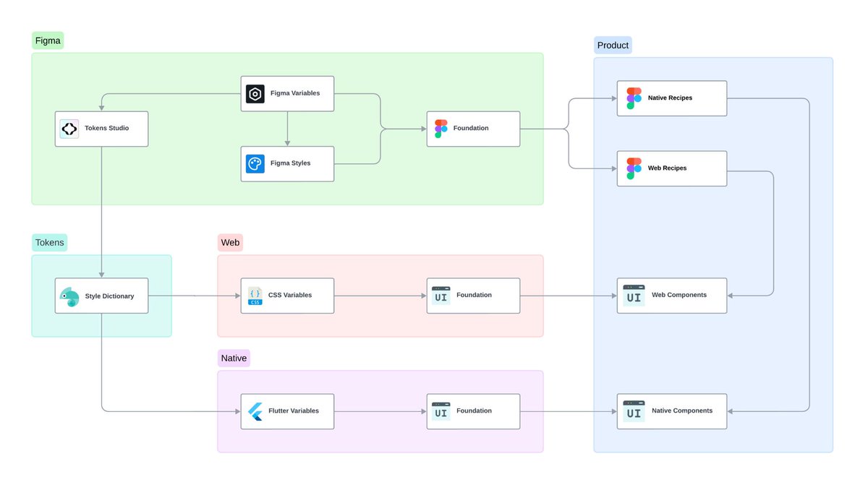This screenshot has height=490, width=868.
Task: Select the Product group label
Action: click(613, 45)
